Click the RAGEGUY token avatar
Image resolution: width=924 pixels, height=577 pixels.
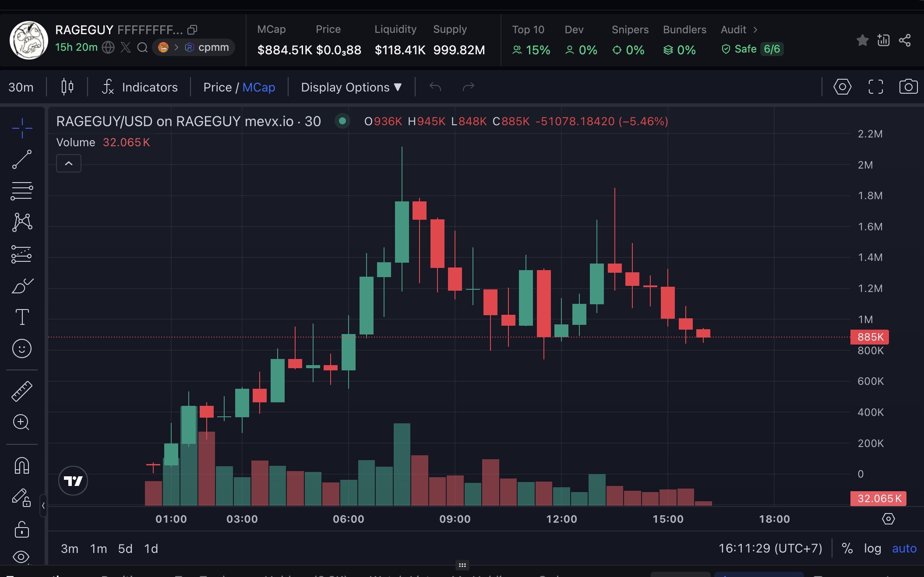pos(29,40)
